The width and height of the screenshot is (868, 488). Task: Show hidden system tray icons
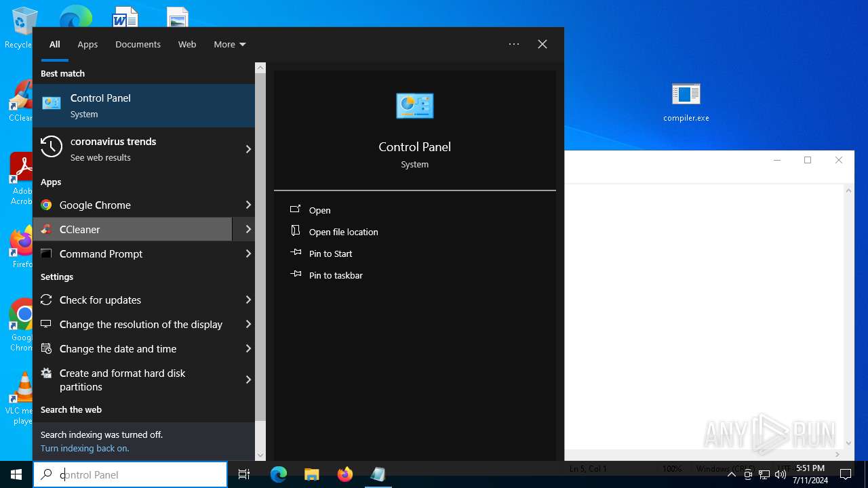pos(731,474)
